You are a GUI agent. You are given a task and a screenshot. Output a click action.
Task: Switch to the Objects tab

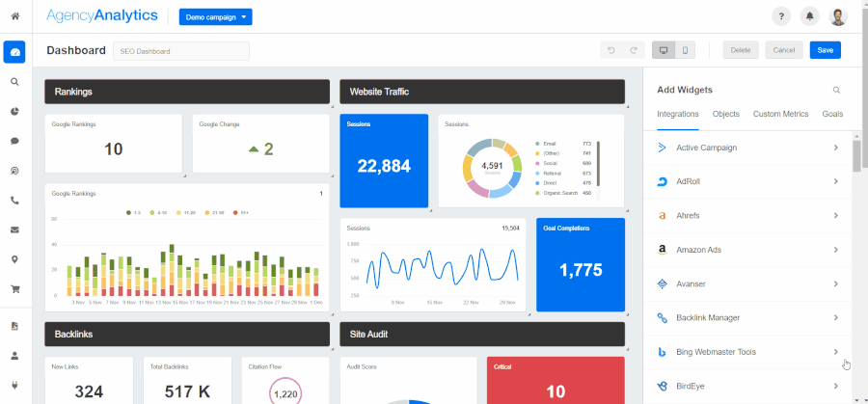(725, 114)
